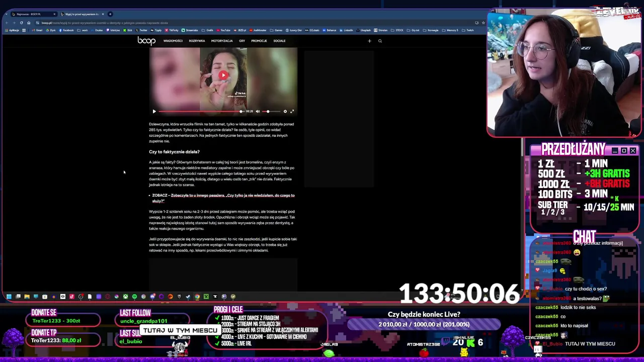Focus the boop.pl address bar

[x=252, y=23]
